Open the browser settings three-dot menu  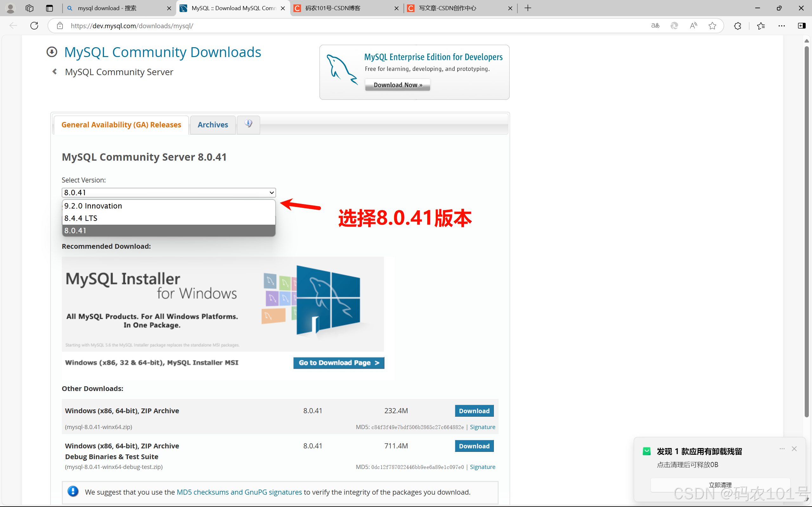click(782, 26)
